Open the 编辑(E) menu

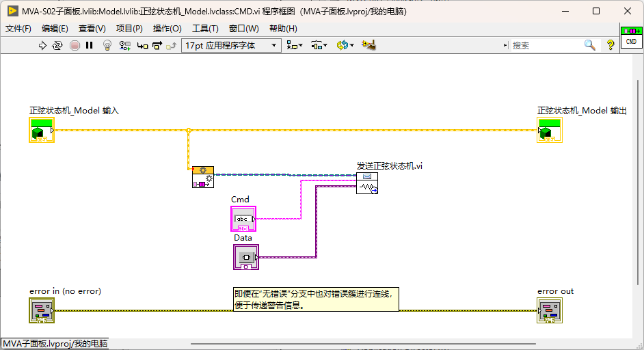point(55,28)
